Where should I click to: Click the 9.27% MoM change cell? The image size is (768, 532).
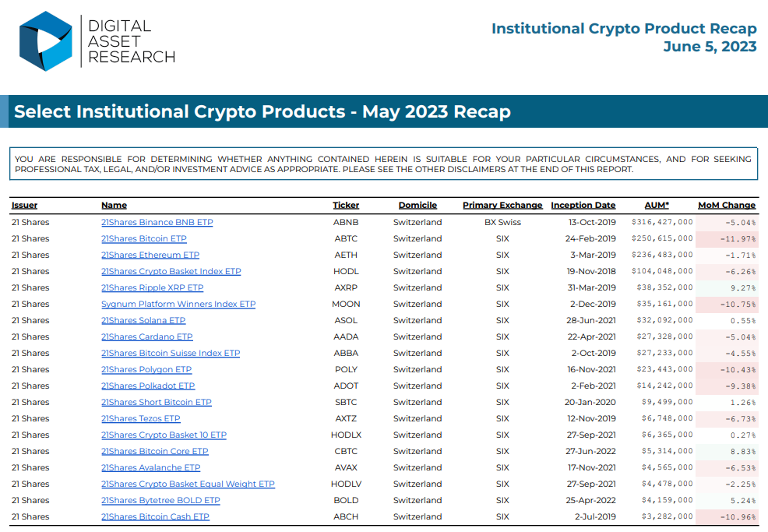(727, 288)
